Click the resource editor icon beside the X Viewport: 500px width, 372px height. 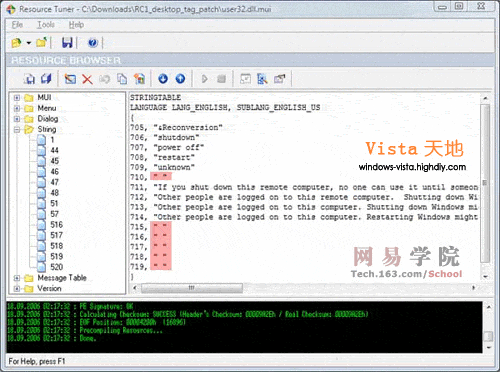tap(70, 79)
